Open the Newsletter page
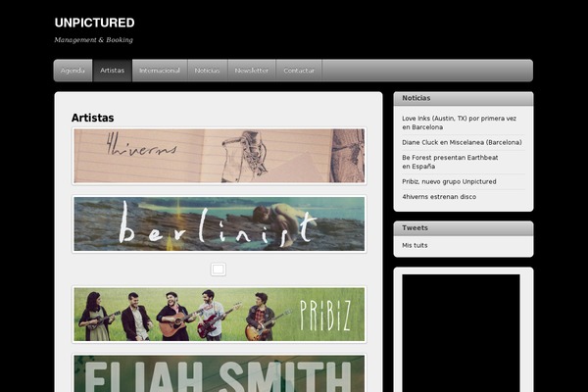The height and width of the screenshot is (392, 588). (x=252, y=71)
